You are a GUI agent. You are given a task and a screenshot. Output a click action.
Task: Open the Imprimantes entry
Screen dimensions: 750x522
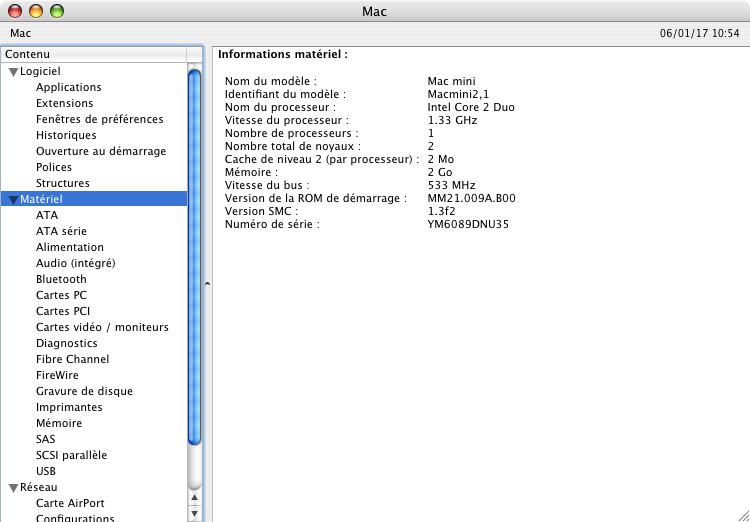69,407
